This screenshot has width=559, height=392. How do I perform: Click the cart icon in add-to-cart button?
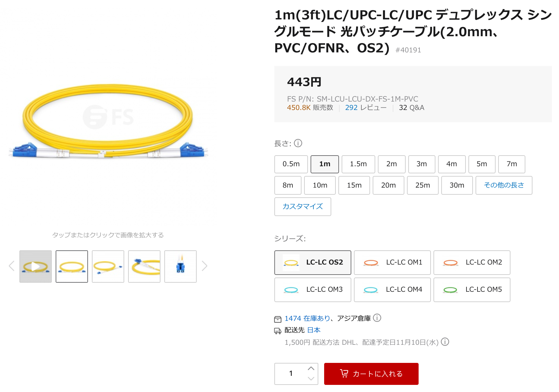(344, 374)
